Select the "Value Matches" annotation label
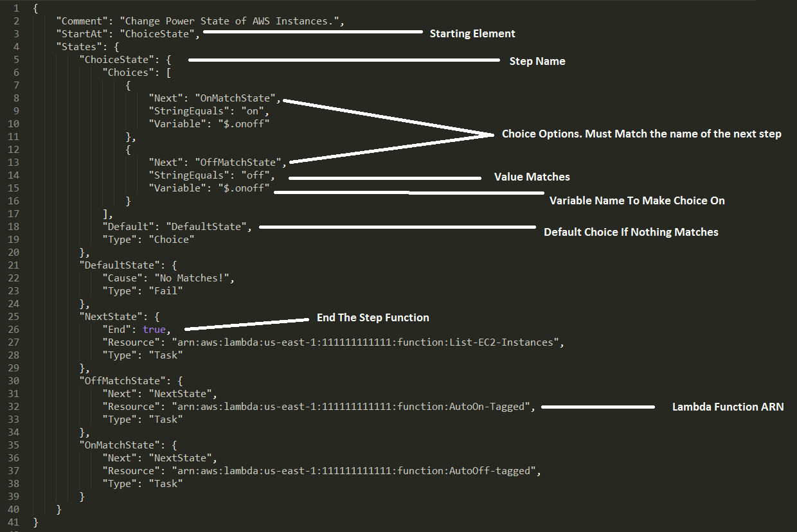The width and height of the screenshot is (797, 532). point(532,177)
